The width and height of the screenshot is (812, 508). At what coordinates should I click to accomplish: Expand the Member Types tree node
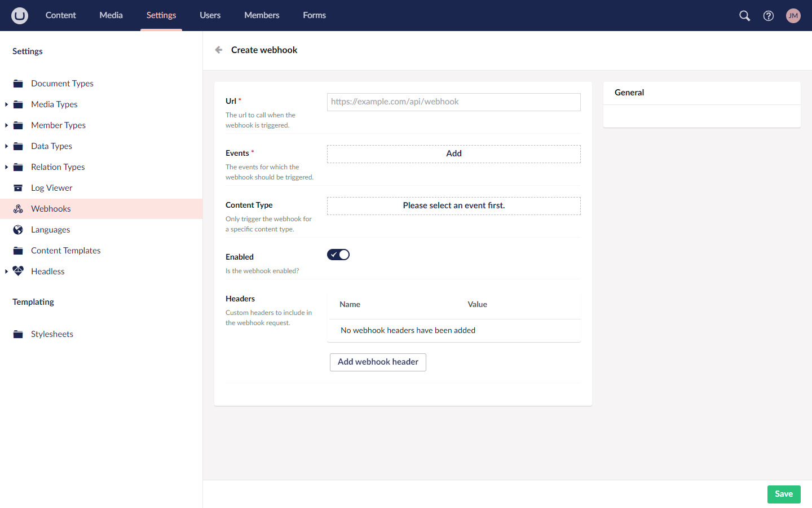[x=6, y=125]
